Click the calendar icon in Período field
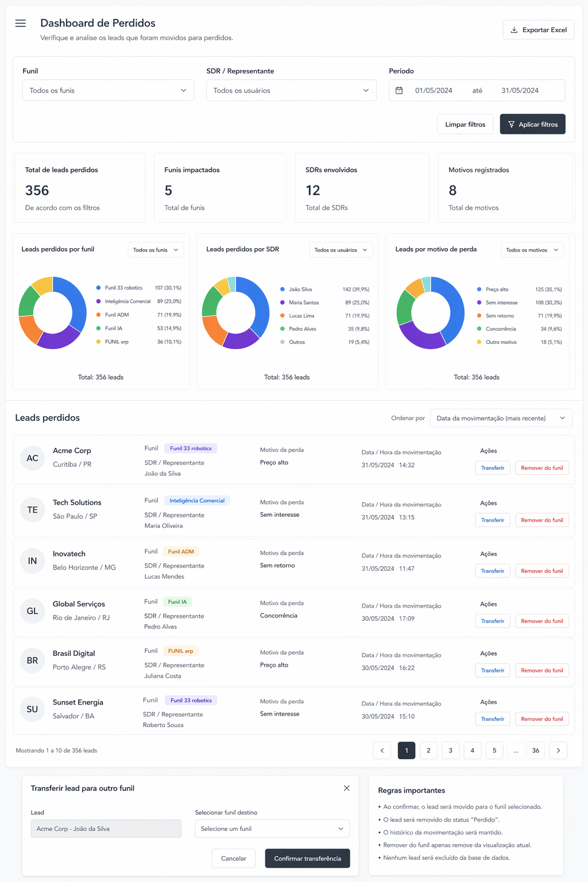Image resolution: width=588 pixels, height=882 pixels. [x=399, y=91]
